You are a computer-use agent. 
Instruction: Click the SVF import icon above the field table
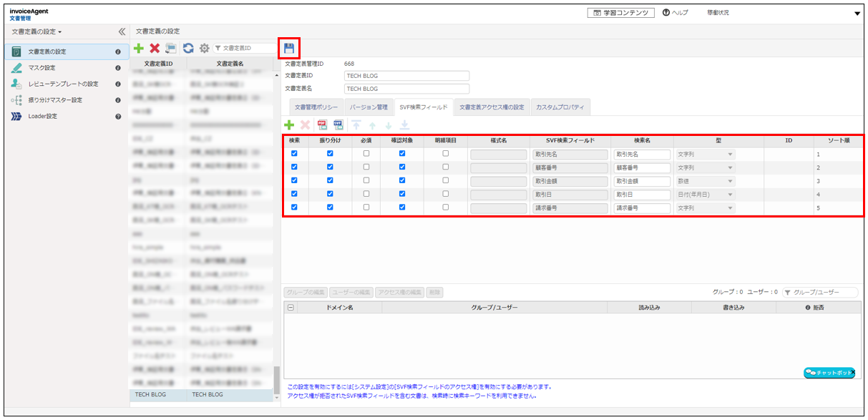338,124
